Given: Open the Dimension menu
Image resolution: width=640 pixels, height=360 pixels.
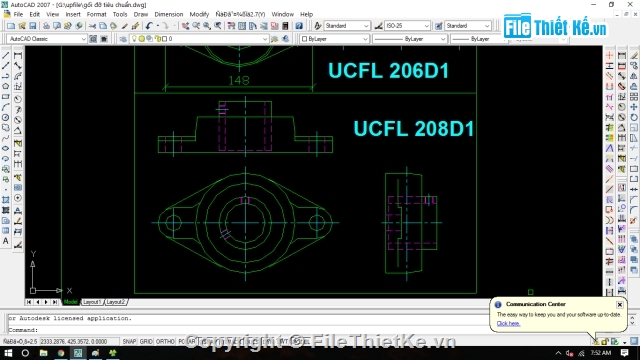Looking at the screenshot, I should 169,14.
